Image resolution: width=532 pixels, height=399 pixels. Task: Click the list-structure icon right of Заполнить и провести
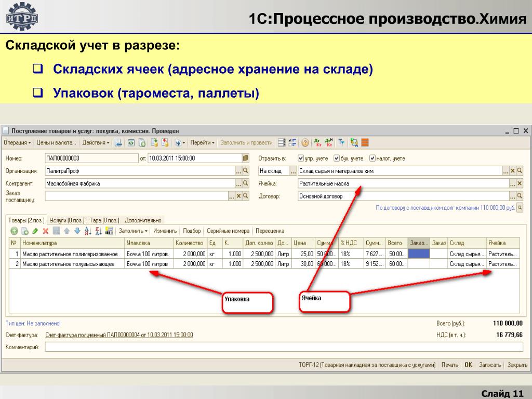point(282,142)
